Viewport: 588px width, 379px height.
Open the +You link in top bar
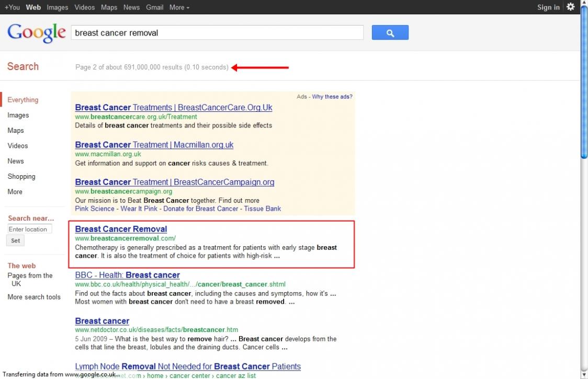[12, 7]
